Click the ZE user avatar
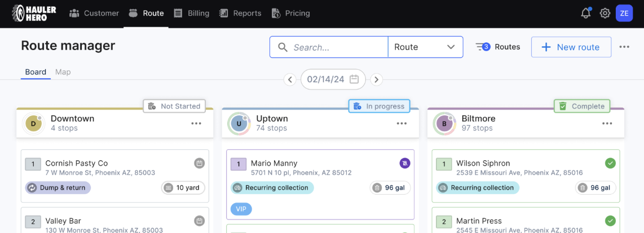Image resolution: width=644 pixels, height=233 pixels. tap(624, 13)
